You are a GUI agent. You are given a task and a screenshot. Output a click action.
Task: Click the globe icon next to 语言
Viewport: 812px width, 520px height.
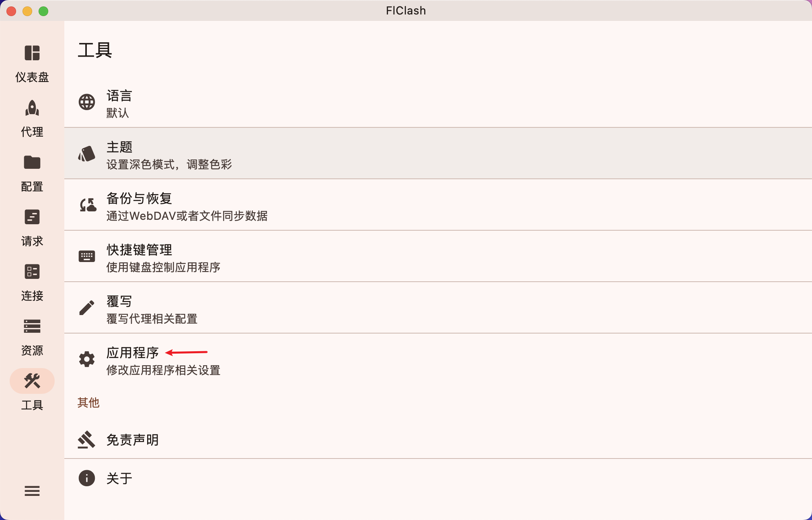[87, 102]
